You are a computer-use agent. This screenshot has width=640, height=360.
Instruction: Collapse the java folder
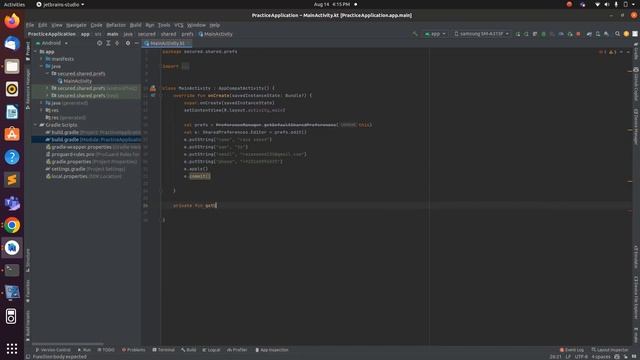41,66
